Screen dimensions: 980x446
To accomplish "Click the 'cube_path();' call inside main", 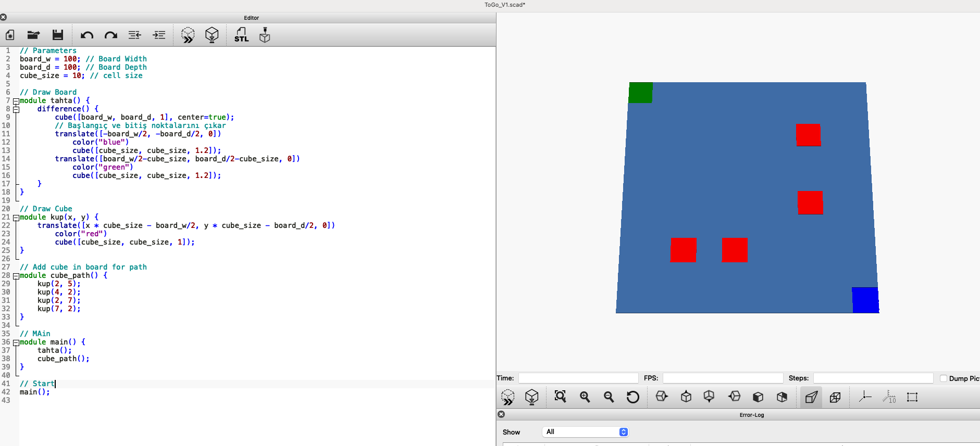I will [x=64, y=359].
